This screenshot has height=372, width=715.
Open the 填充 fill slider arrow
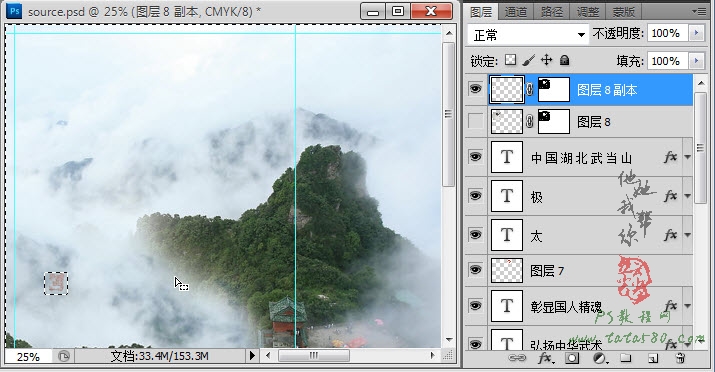click(696, 61)
